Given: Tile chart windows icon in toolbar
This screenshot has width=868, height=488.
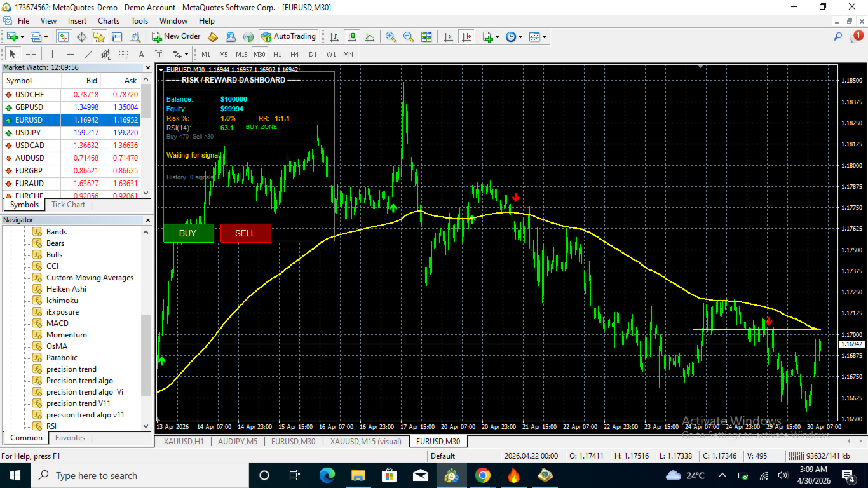Looking at the screenshot, I should pos(426,37).
